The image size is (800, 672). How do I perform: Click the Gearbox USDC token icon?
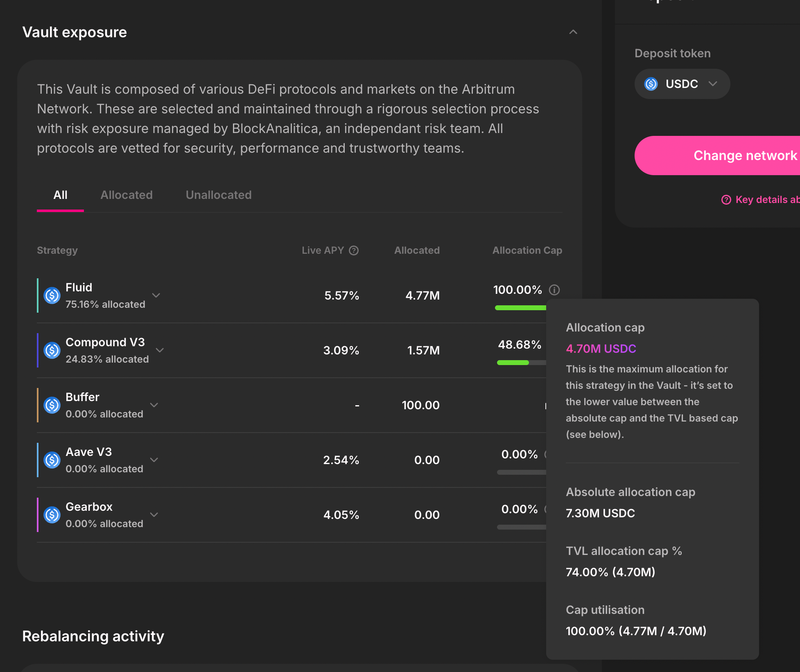click(x=52, y=515)
